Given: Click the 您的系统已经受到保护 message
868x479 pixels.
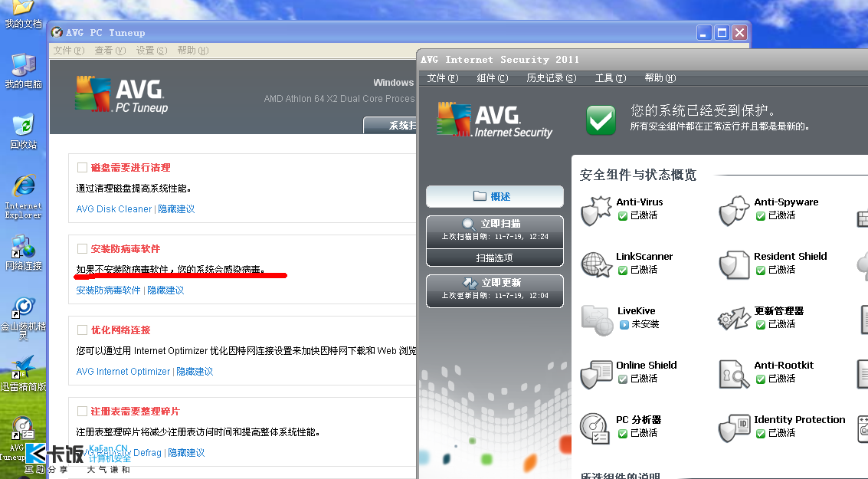Looking at the screenshot, I should click(703, 111).
